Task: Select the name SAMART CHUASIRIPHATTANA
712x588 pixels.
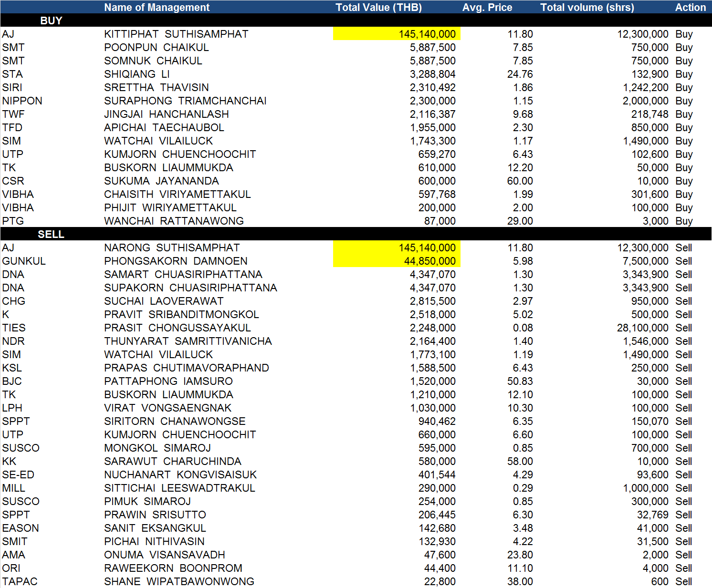Action: click(x=183, y=274)
